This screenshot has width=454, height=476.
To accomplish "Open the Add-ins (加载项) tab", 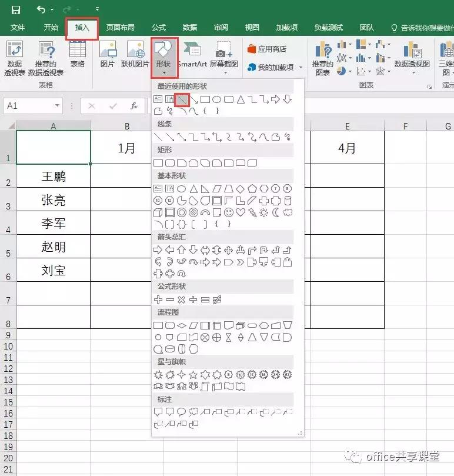I will tap(287, 28).
